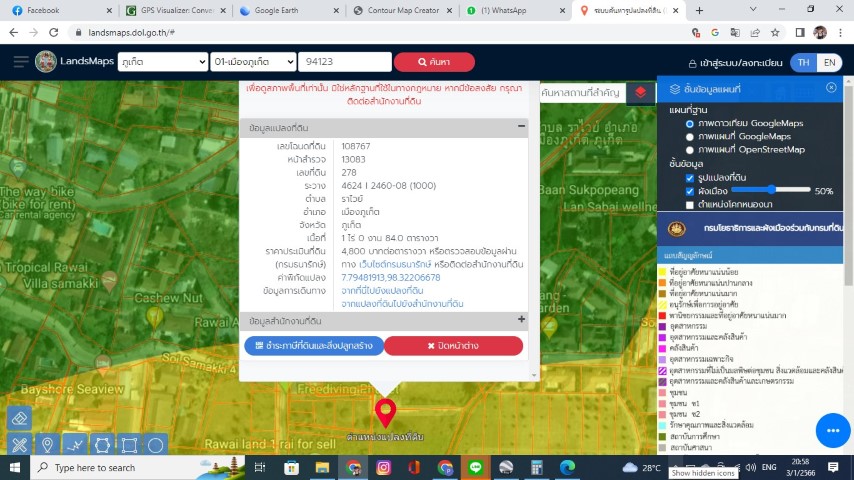
Task: Open LINE app from the taskbar
Action: tap(475, 467)
